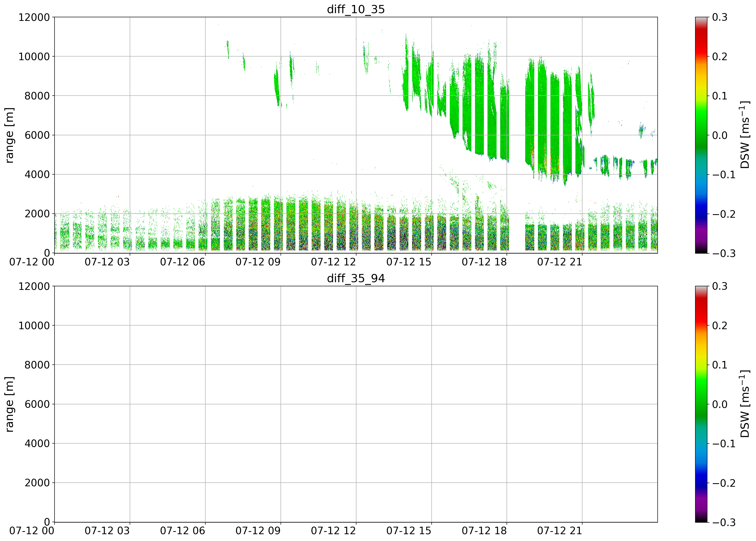This screenshot has height=541, width=756.
Task: Click the 0.0 label on diff_10_35 colorbar
Action: [720, 135]
